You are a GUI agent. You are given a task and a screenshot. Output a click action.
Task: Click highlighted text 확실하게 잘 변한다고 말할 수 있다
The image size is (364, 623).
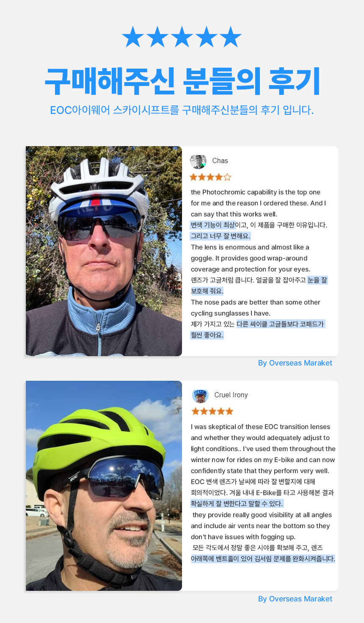[x=237, y=504]
